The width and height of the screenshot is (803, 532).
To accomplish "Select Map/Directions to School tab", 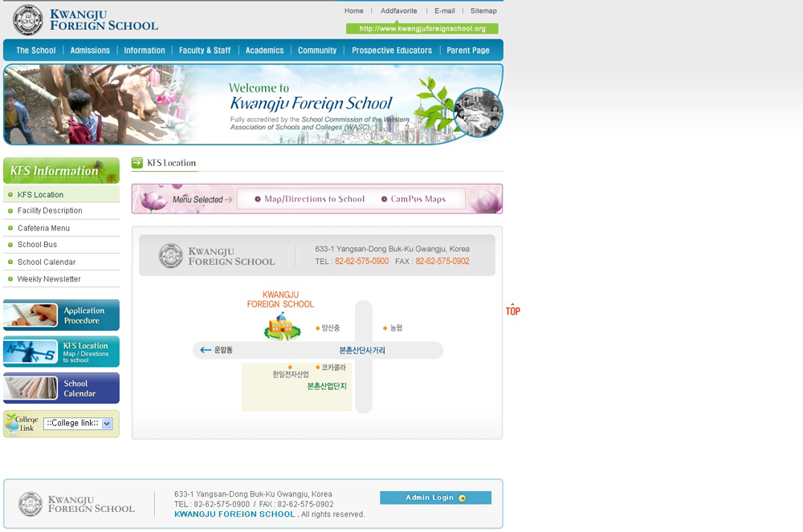I will point(309,199).
